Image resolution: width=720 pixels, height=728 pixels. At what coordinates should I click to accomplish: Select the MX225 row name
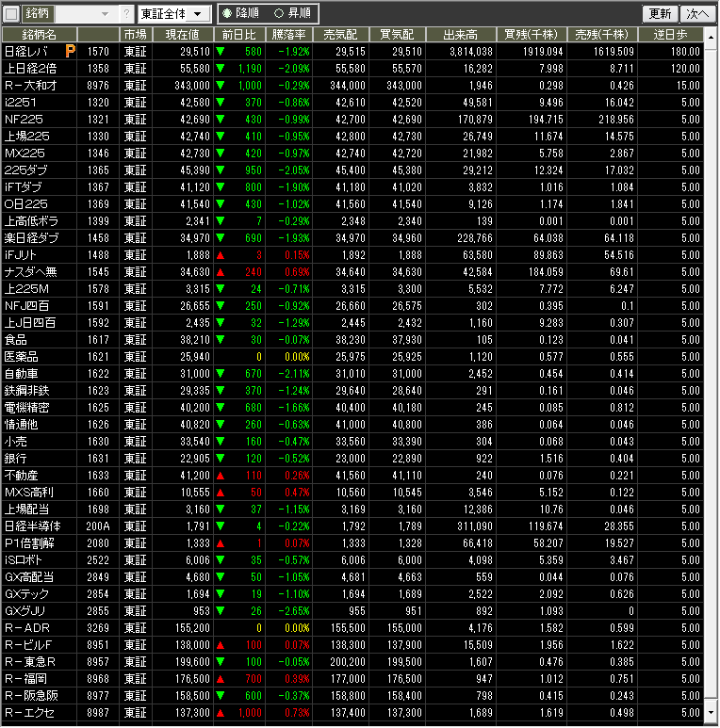point(25,154)
